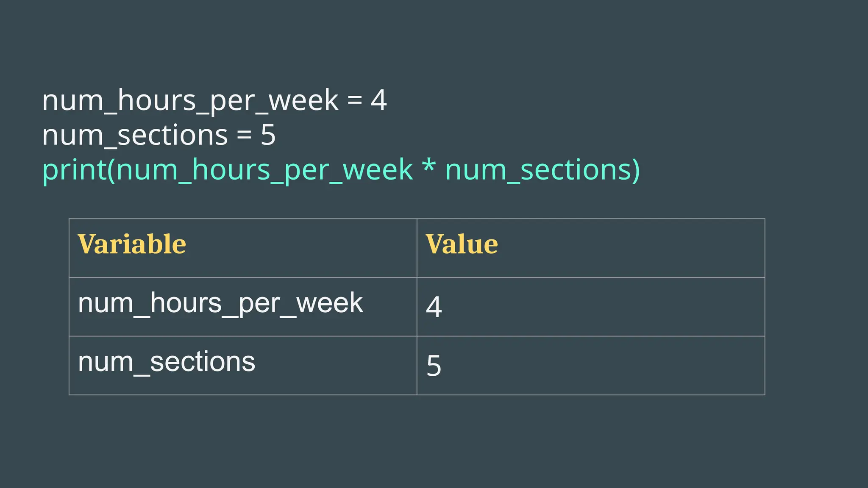Click the opening parenthesis after print
The width and height of the screenshot is (868, 488).
[111, 170]
